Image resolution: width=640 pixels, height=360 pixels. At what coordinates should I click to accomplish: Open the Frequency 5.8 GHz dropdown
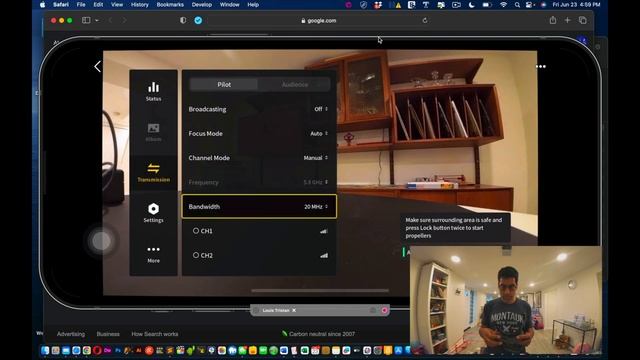(316, 182)
